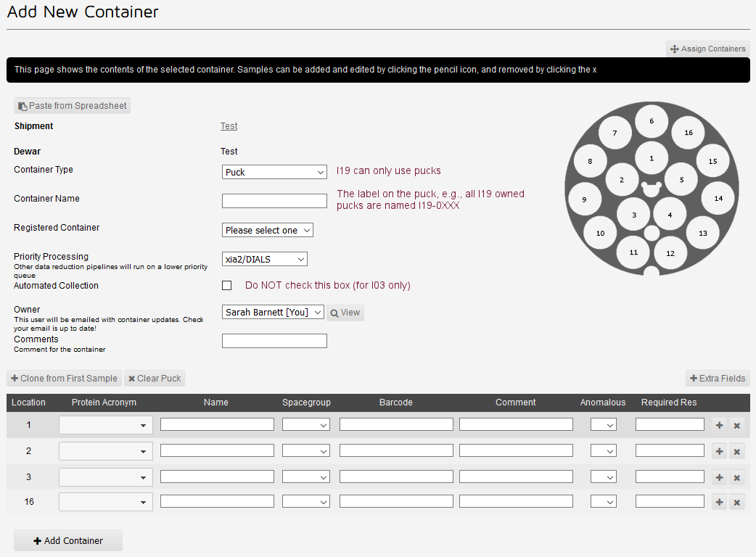Click Clone from First Sample
The height and width of the screenshot is (557, 756).
64,379
